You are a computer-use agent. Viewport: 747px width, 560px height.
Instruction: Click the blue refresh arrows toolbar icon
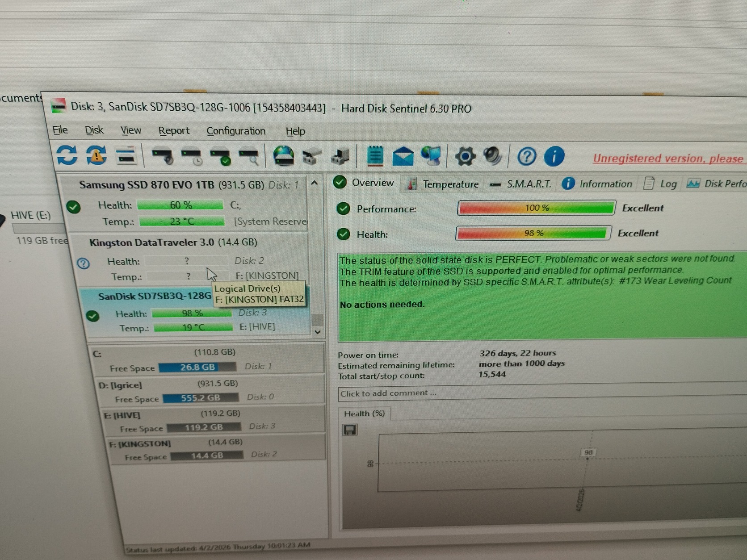(67, 155)
